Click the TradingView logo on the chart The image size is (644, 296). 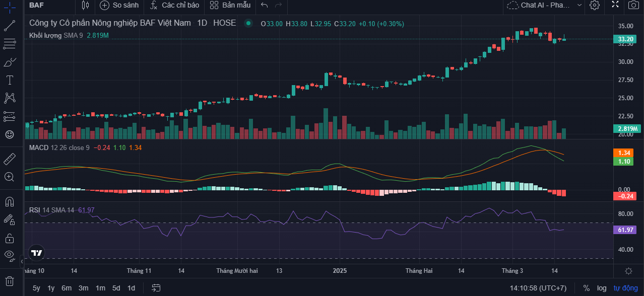(36, 253)
